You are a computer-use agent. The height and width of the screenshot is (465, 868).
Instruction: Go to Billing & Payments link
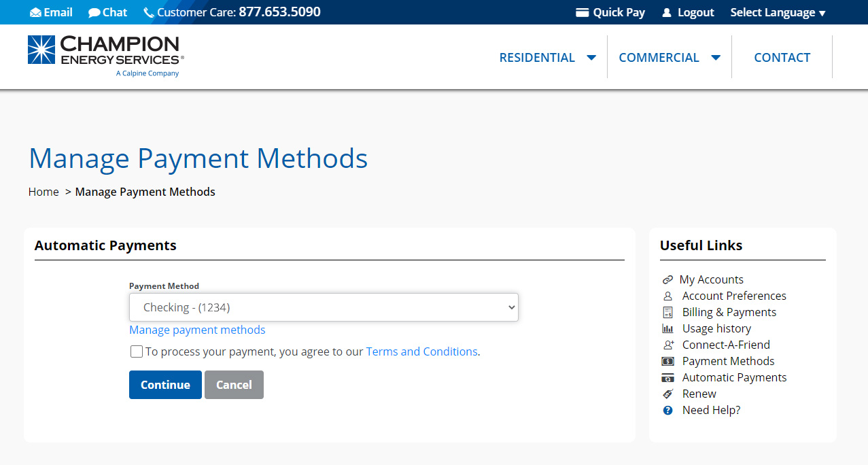coord(729,312)
